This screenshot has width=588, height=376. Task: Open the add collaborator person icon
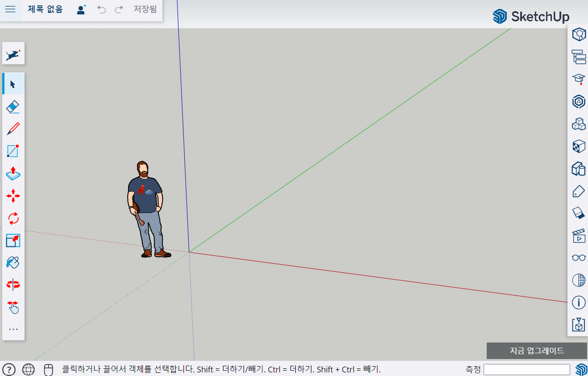click(81, 9)
